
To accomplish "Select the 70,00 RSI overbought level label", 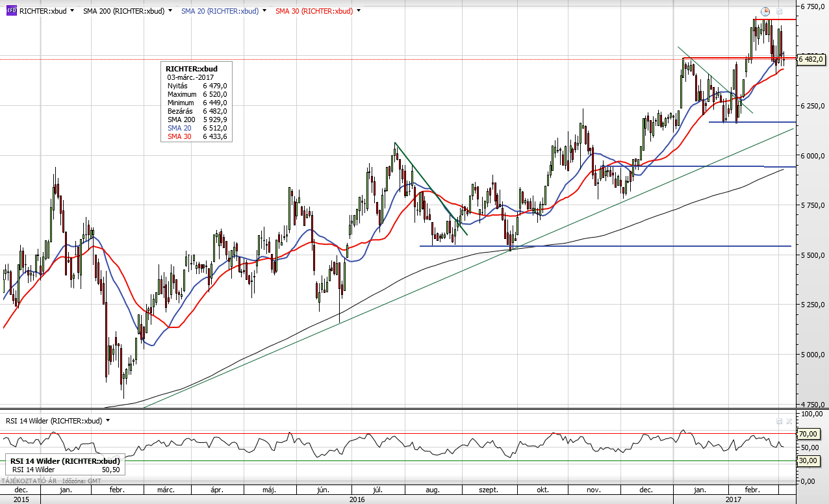I will click(x=808, y=434).
